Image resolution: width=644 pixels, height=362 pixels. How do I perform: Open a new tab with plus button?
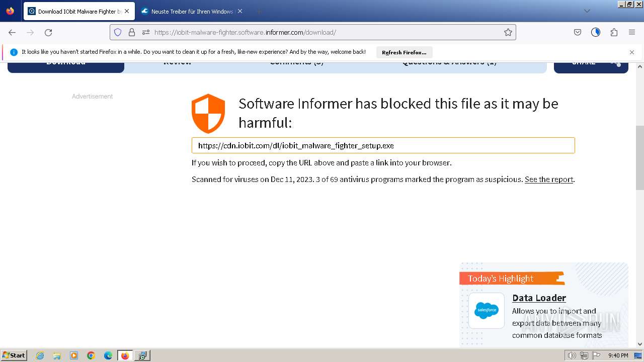point(258,11)
